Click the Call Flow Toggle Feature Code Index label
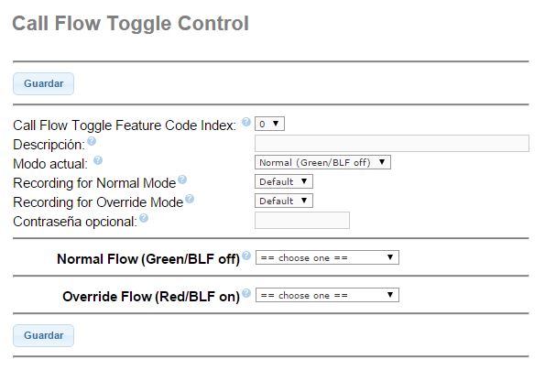This screenshot has height=392, width=545. point(125,125)
